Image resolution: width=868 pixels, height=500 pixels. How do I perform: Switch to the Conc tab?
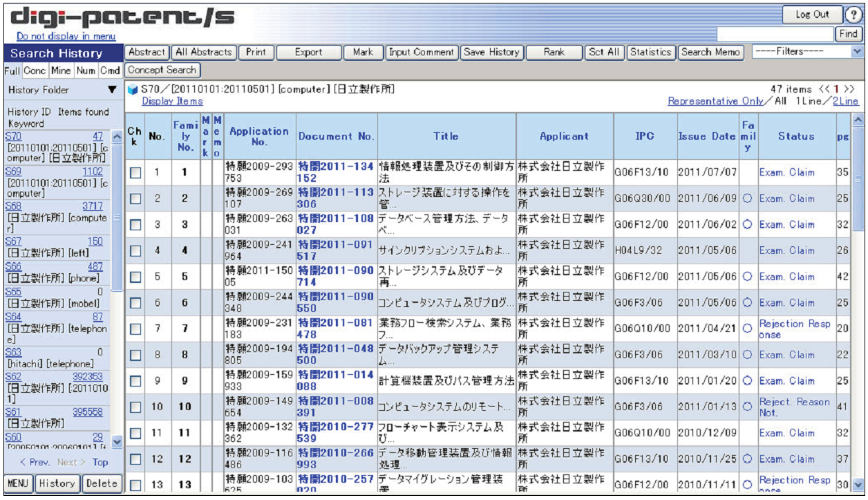coord(35,71)
